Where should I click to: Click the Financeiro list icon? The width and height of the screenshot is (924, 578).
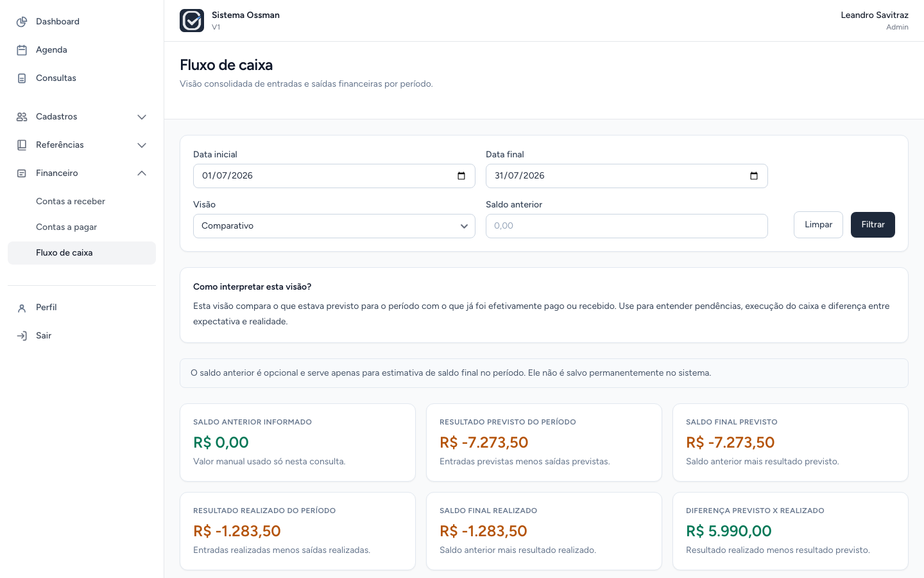[22, 173]
